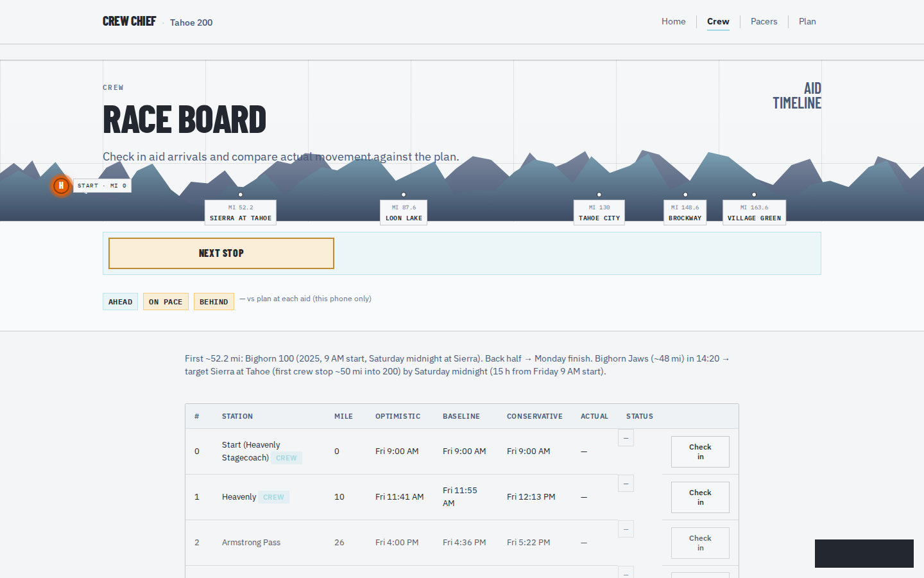
Task: Click the CREW tag beside Heavenly
Action: coord(273,497)
